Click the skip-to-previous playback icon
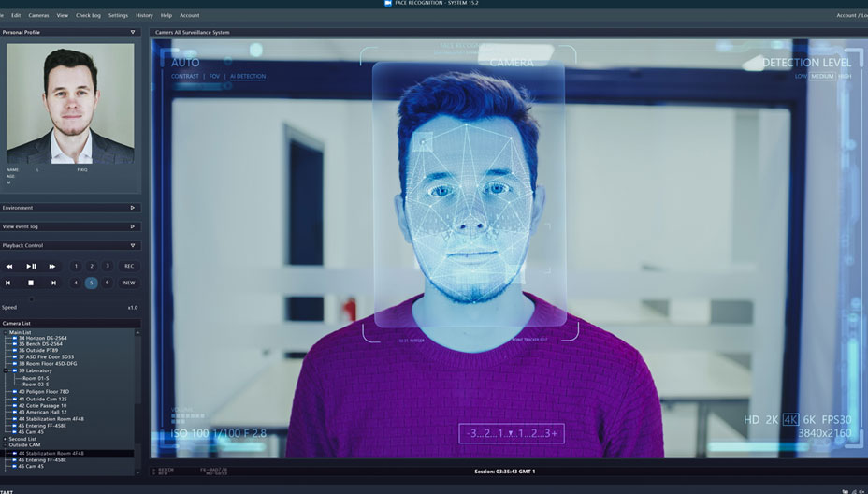Image resolution: width=868 pixels, height=494 pixels. tap(8, 283)
